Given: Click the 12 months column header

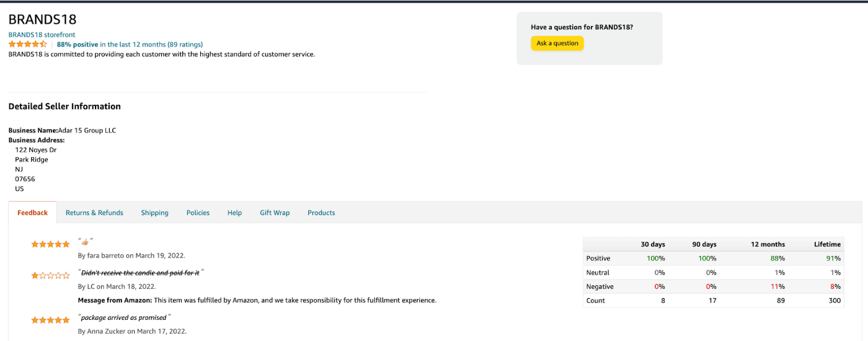Looking at the screenshot, I should tap(768, 244).
